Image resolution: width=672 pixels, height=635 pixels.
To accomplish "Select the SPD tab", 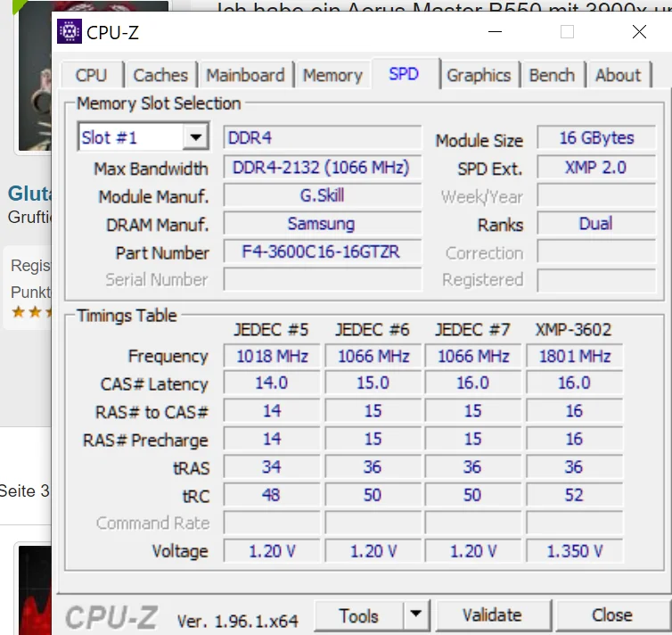I will (x=404, y=74).
